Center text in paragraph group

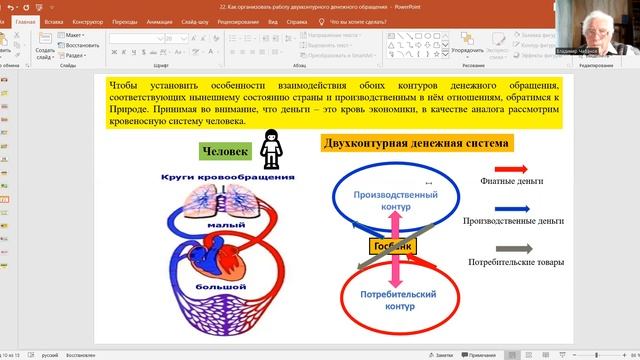[x=242, y=52]
